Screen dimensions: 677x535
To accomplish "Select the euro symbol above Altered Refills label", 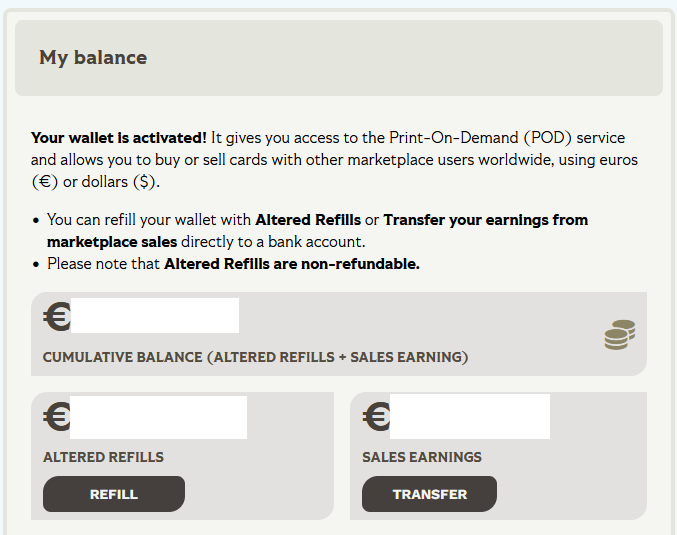I will (57, 416).
